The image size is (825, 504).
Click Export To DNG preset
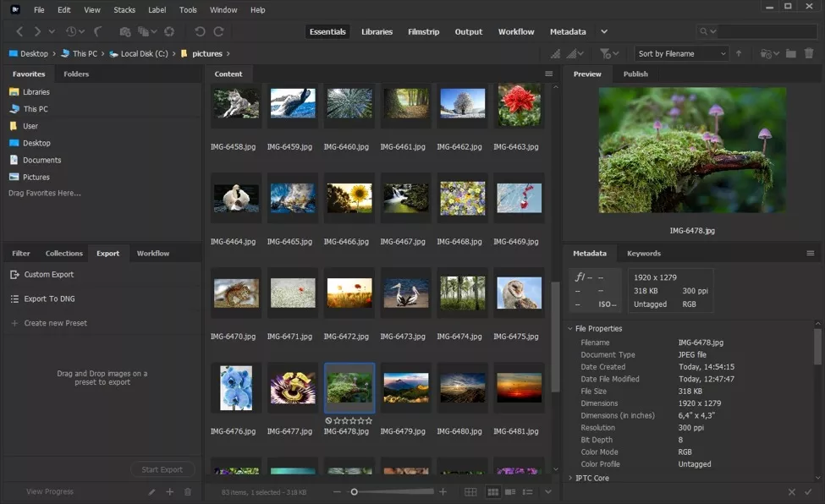click(x=49, y=299)
